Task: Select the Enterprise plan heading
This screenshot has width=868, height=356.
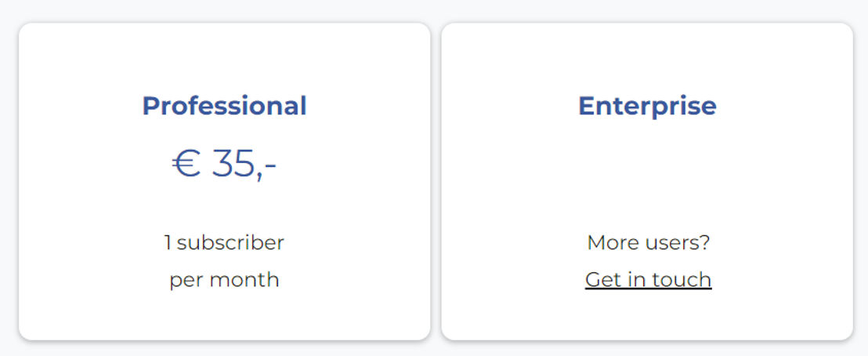Action: point(648,106)
